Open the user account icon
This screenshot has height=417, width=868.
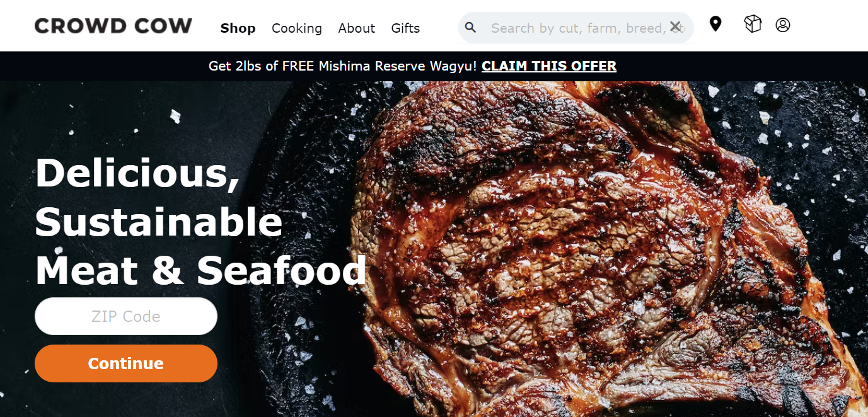pos(783,25)
